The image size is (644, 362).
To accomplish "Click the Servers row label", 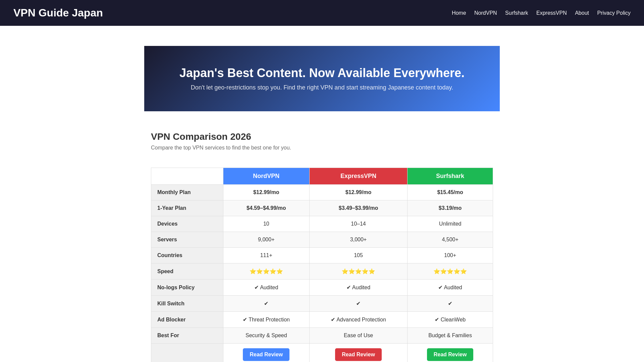I will 187,240.
